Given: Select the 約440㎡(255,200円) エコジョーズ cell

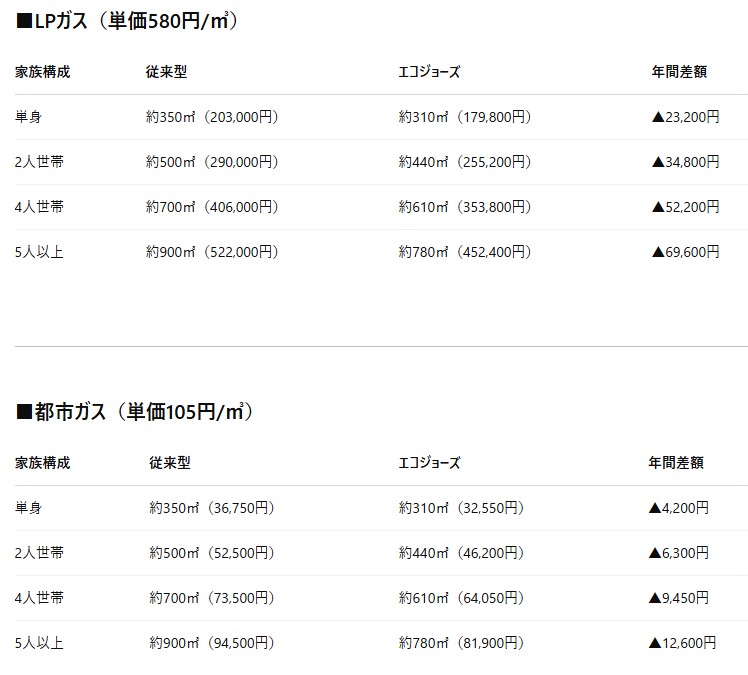Looking at the screenshot, I should coord(465,162).
